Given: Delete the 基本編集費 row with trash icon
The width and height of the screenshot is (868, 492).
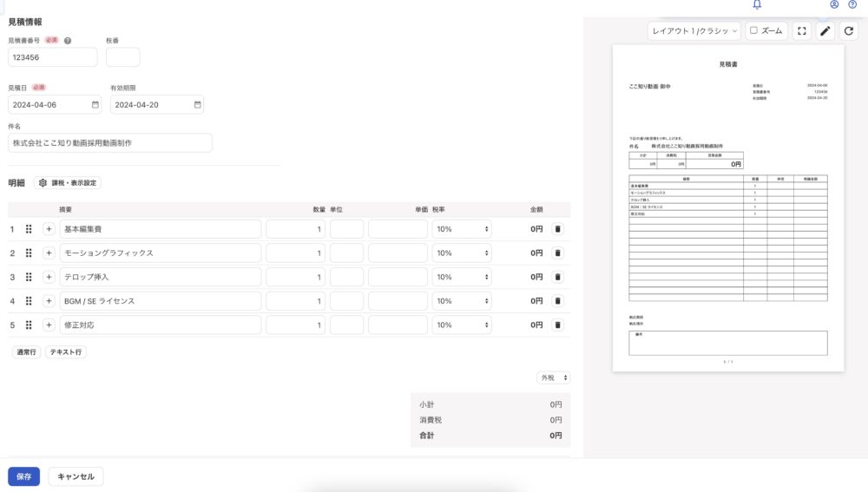Looking at the screenshot, I should pos(557,229).
